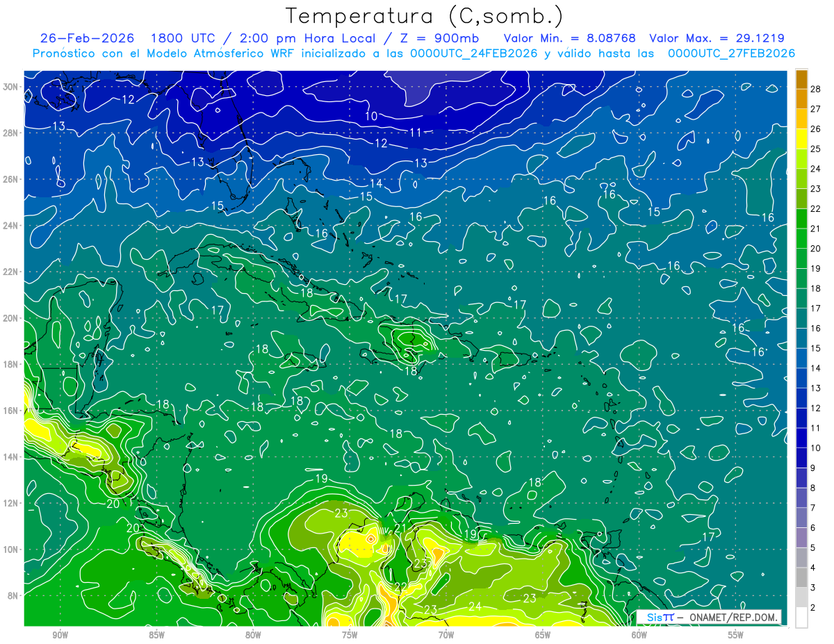
Task: Click the "22" contour label on the map
Action: point(400,587)
